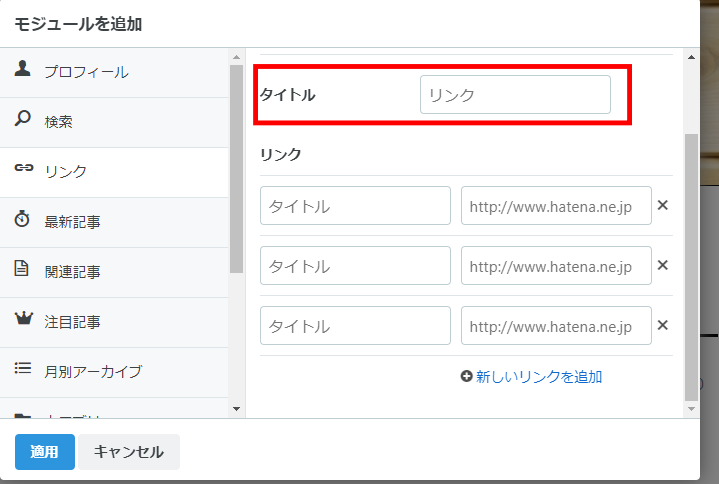Click the settings pane scroll-down arrow
Screen dimensions: 719x484
pyautogui.click(x=691, y=408)
